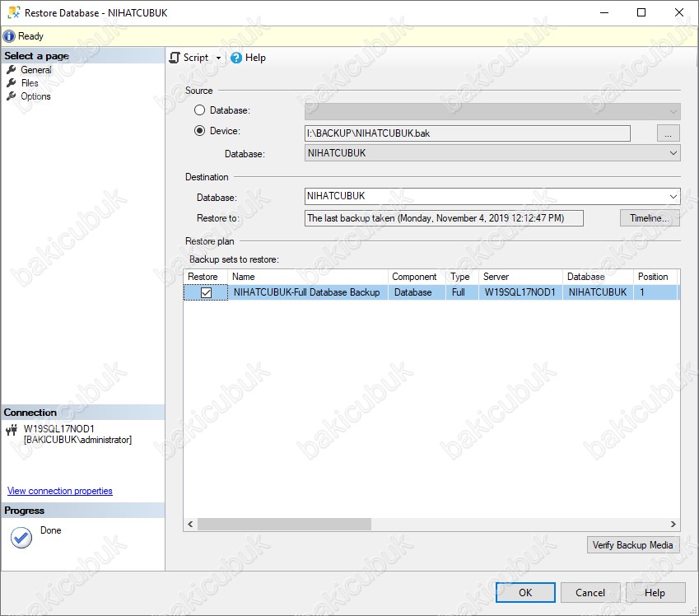The width and height of the screenshot is (699, 616).
Task: Click the connection plug icon
Action: (12, 430)
